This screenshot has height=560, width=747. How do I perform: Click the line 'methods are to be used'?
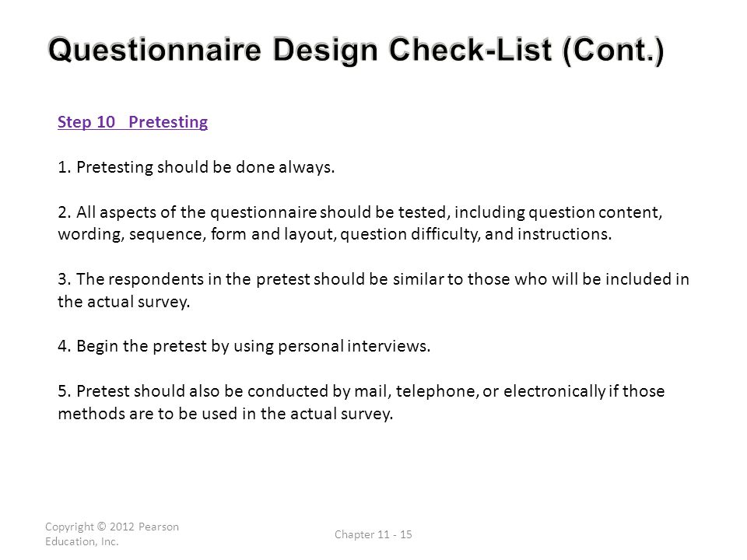[225, 414]
